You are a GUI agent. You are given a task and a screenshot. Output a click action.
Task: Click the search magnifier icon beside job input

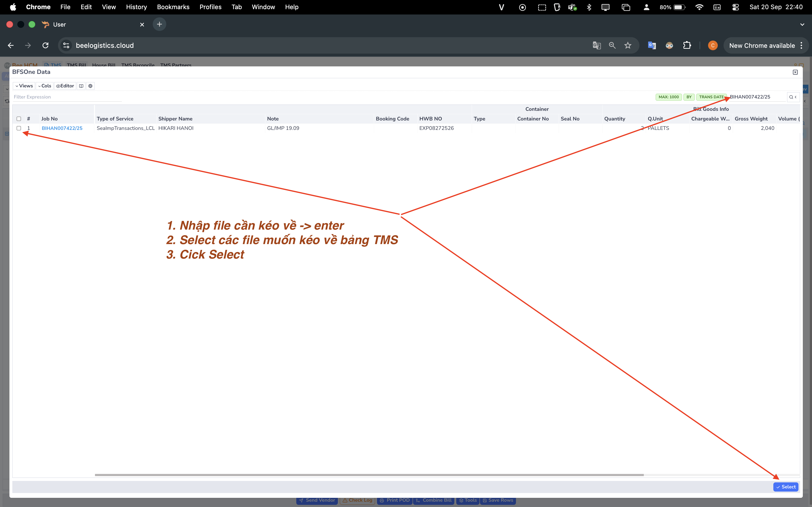[x=791, y=97]
